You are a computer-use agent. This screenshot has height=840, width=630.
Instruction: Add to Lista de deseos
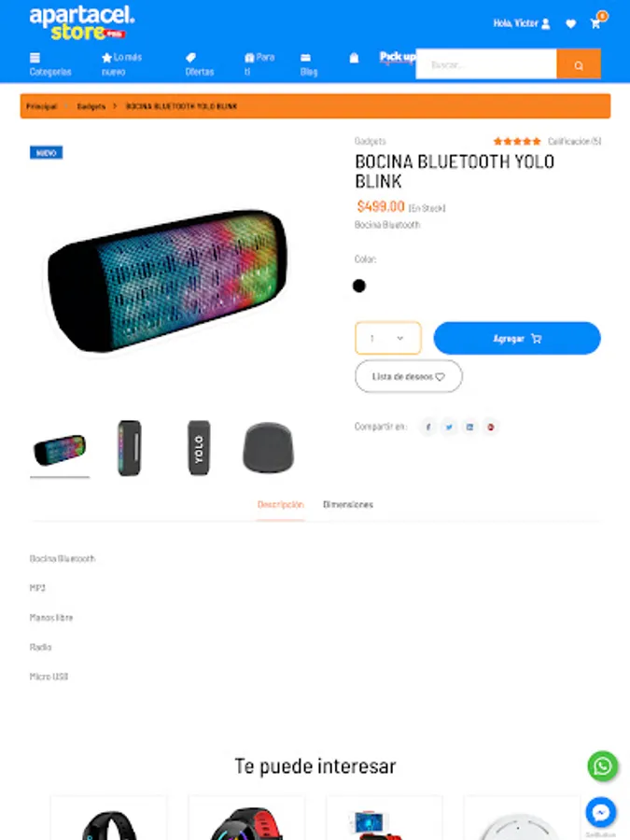(x=408, y=376)
